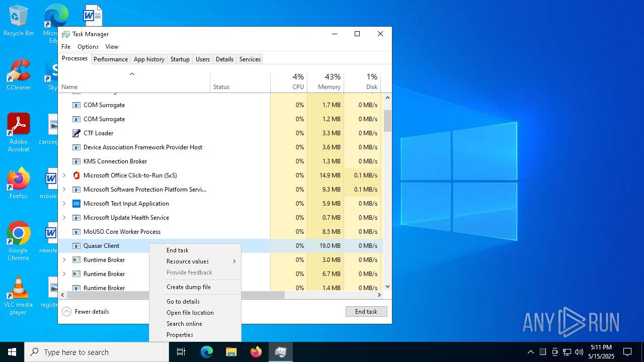644x362 pixels.
Task: Click scroll down arrow of process list
Action: (x=387, y=287)
